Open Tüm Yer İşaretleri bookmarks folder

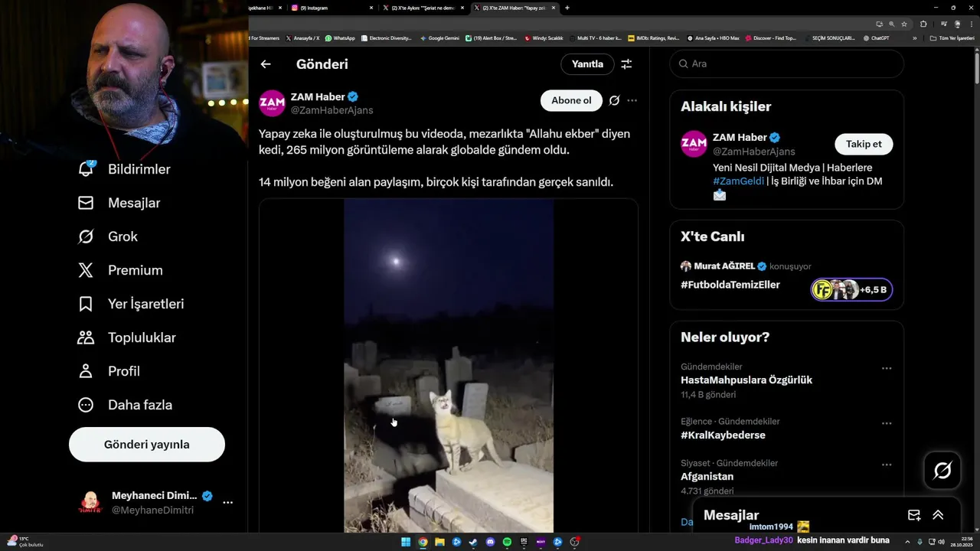[x=952, y=37]
